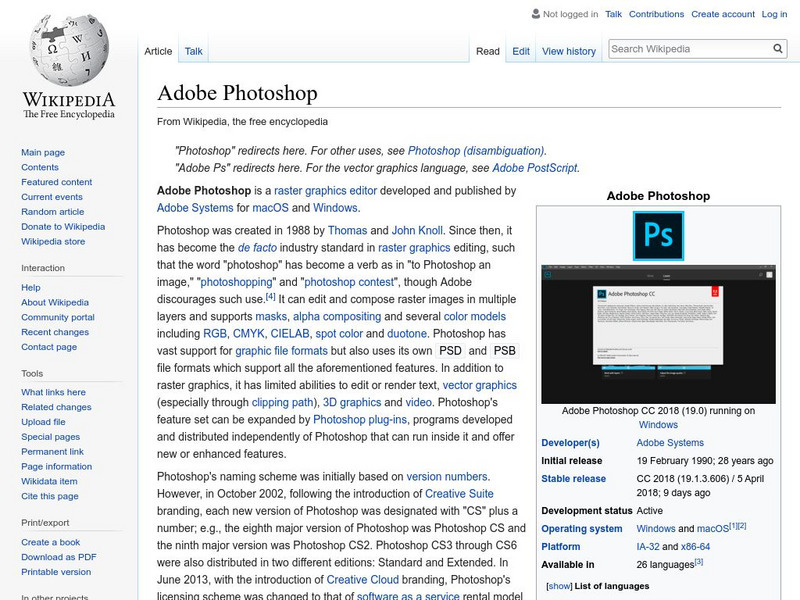The width and height of the screenshot is (800, 600).
Task: Open a Random article
Action: pyautogui.click(x=53, y=212)
